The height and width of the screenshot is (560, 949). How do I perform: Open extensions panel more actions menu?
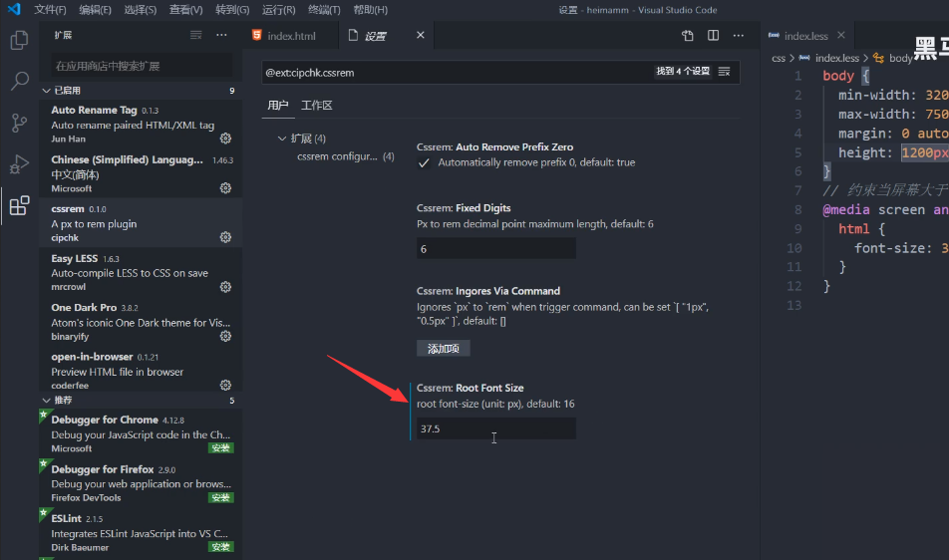[x=221, y=35]
